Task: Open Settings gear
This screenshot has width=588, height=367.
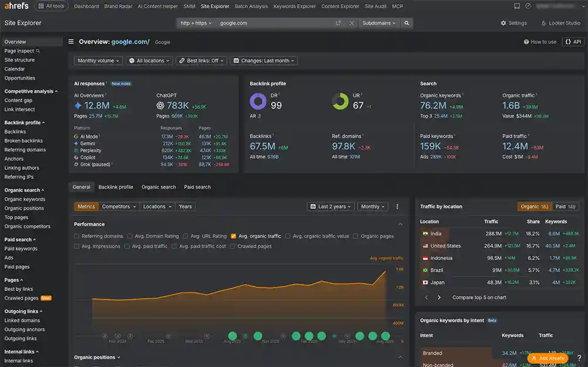Action: coord(513,23)
